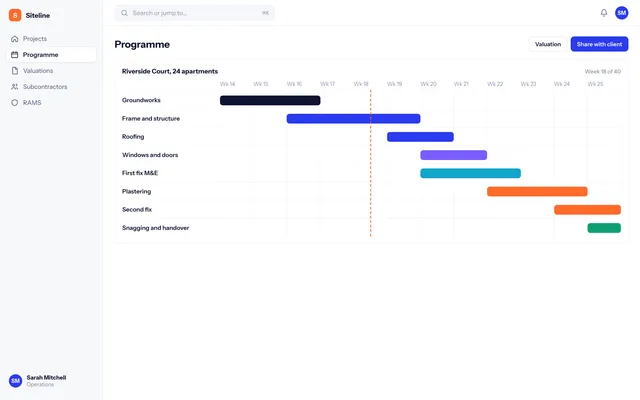640x400 pixels.
Task: Select the Frame and structure bar
Action: tap(353, 118)
